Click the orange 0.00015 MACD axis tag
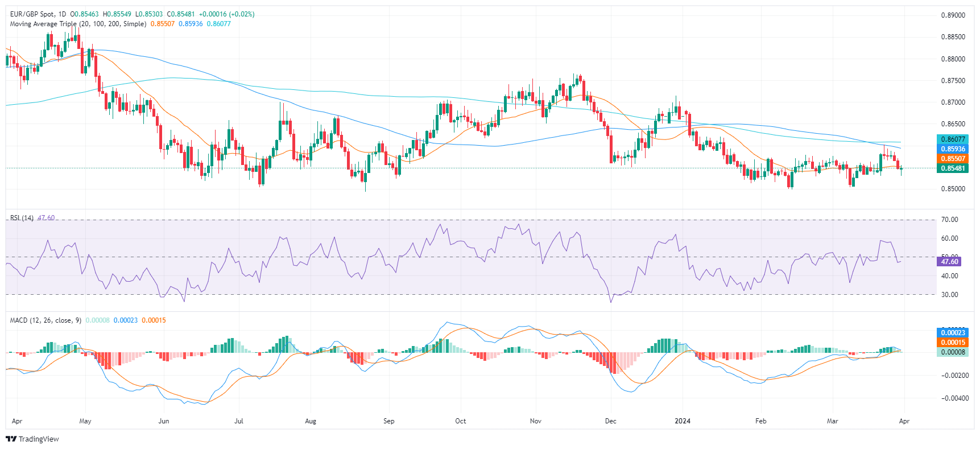Image resolution: width=980 pixels, height=449 pixels. click(952, 343)
